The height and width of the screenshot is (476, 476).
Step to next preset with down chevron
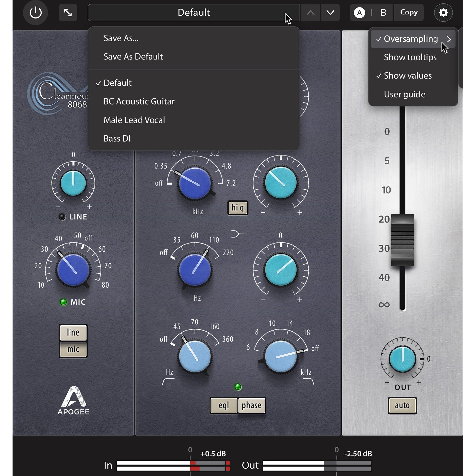(x=330, y=13)
